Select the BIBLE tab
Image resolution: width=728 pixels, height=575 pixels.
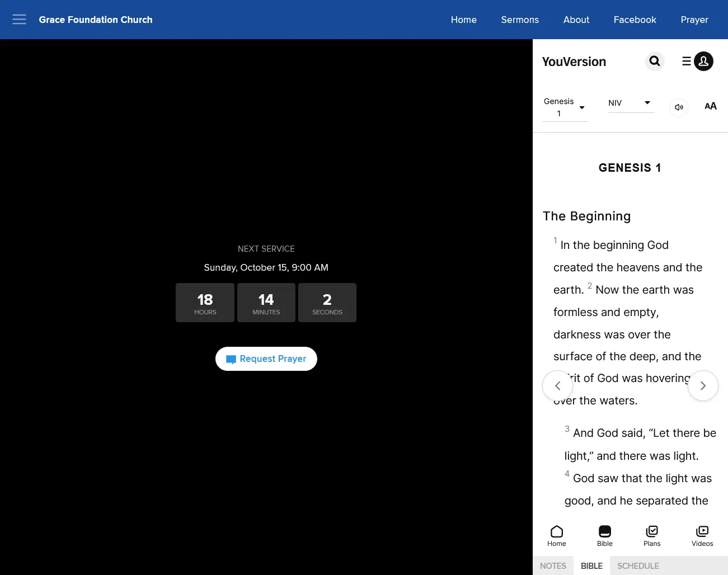click(x=591, y=565)
